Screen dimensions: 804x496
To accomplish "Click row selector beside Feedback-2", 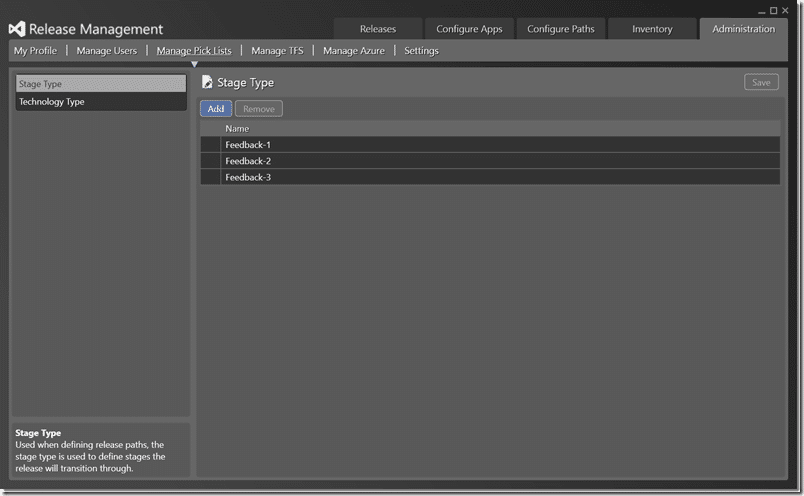I will [x=210, y=161].
